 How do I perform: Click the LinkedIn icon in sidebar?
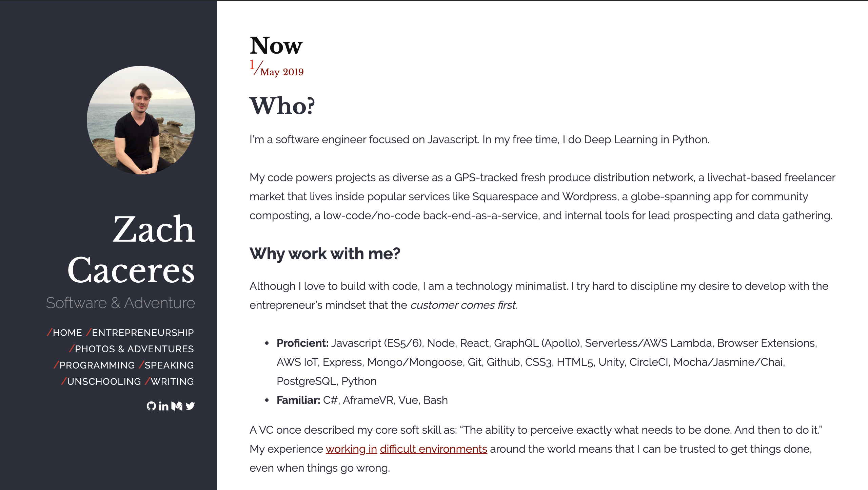tap(163, 406)
